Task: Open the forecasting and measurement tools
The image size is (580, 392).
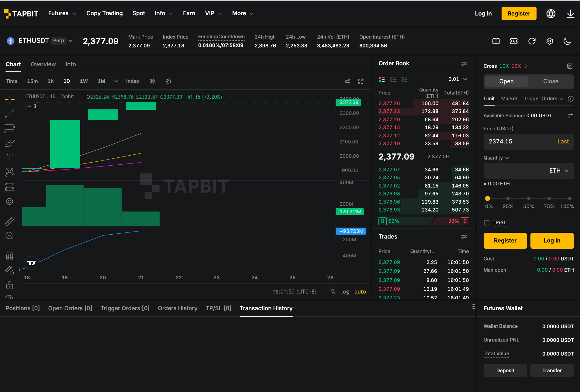Action: point(10,187)
